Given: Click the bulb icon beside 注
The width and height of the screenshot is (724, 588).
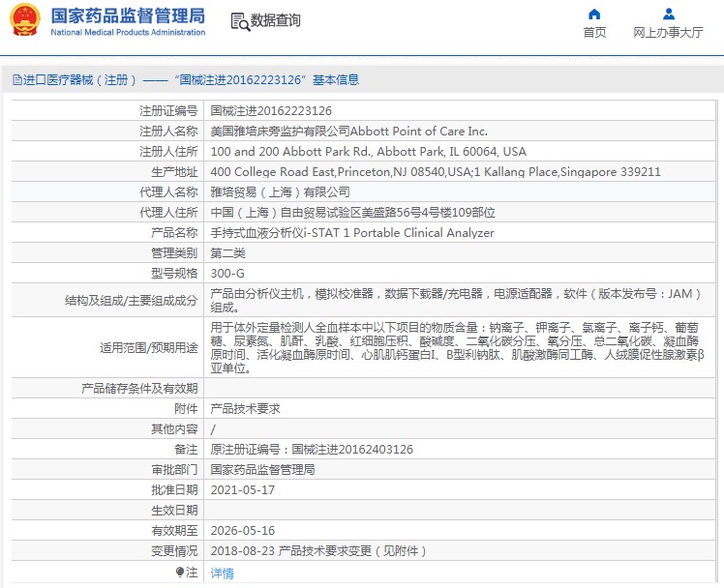Looking at the screenshot, I should pyautogui.click(x=180, y=572).
